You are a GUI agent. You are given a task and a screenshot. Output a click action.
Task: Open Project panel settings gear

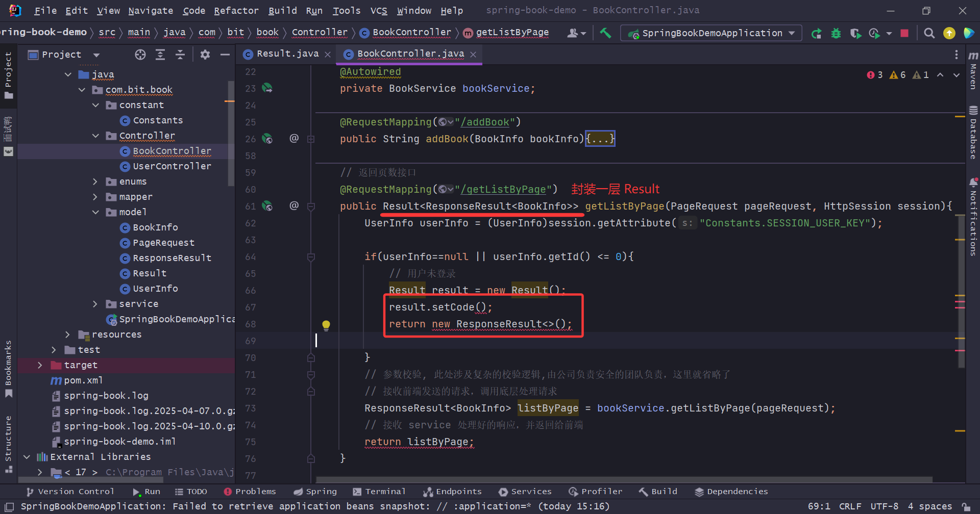coord(205,55)
